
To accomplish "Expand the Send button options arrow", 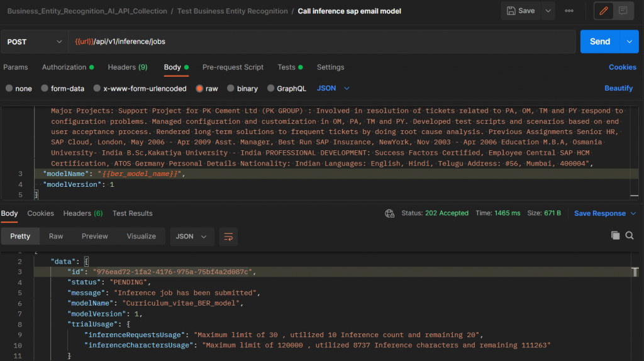I will tap(629, 42).
